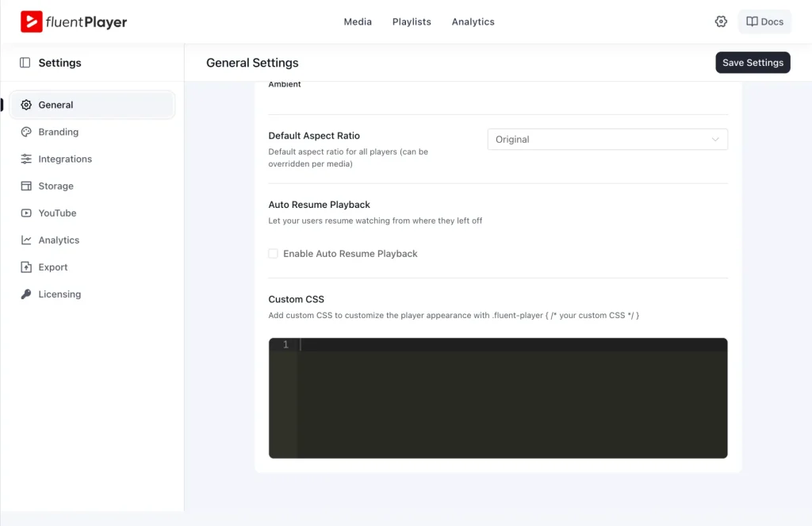Image resolution: width=812 pixels, height=526 pixels.
Task: Click the fluentPlayer brand name text
Action: click(86, 21)
